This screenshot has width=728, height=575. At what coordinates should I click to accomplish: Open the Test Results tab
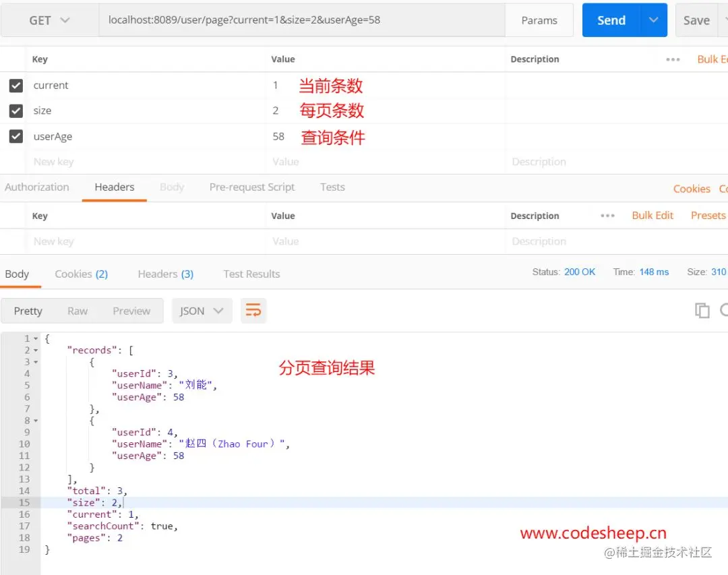coord(251,274)
